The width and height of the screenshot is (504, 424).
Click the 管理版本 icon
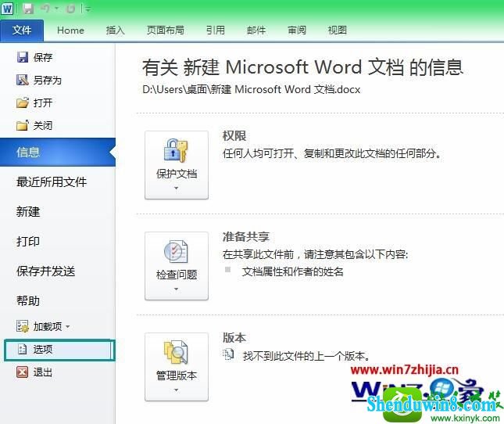[x=176, y=352]
